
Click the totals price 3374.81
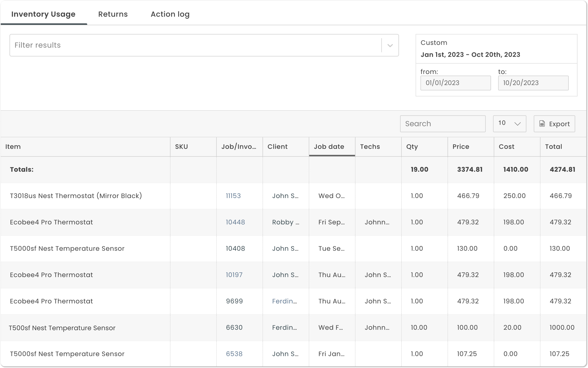pos(470,170)
